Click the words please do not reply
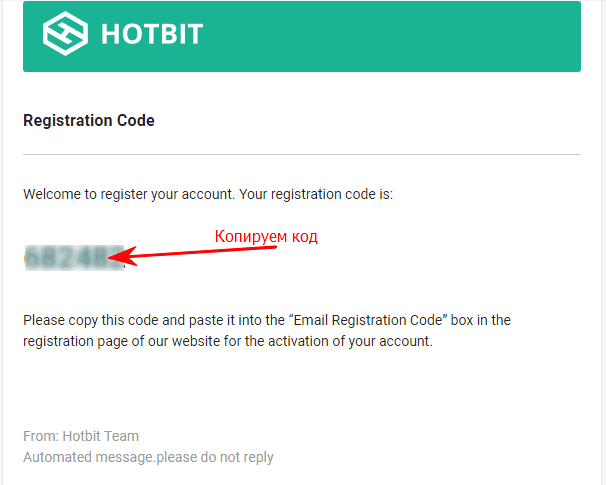The height and width of the screenshot is (485, 606). [x=215, y=458]
